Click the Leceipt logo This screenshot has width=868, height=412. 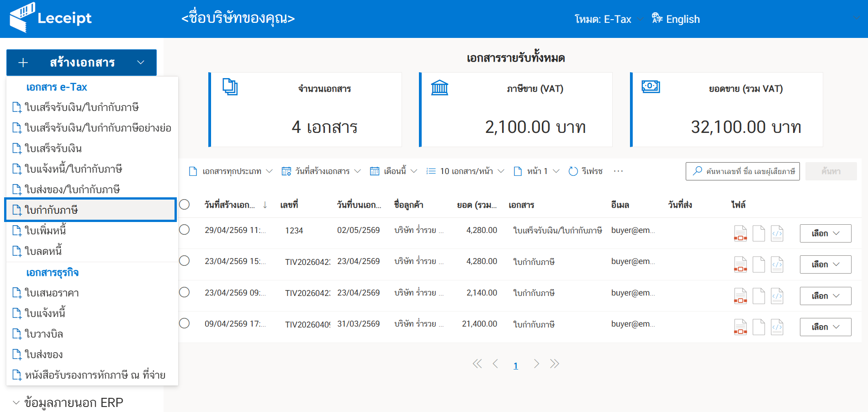click(x=50, y=18)
